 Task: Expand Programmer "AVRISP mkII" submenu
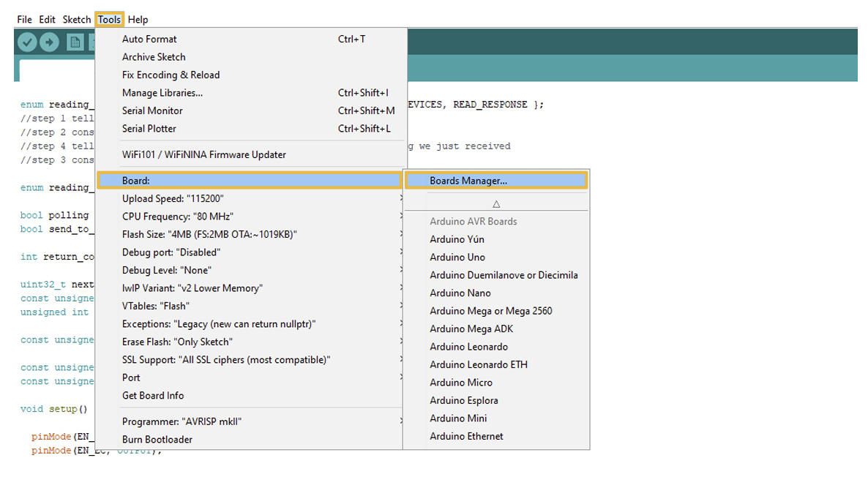[x=251, y=421]
